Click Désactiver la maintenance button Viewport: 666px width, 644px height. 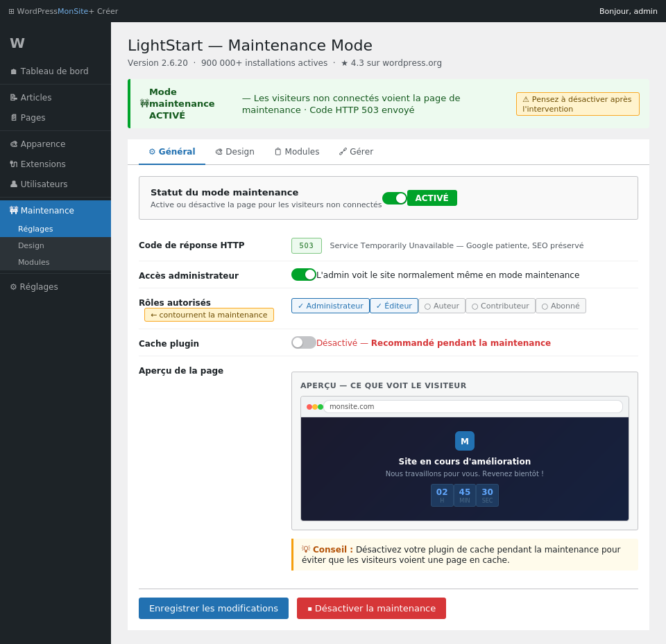pos(371,608)
